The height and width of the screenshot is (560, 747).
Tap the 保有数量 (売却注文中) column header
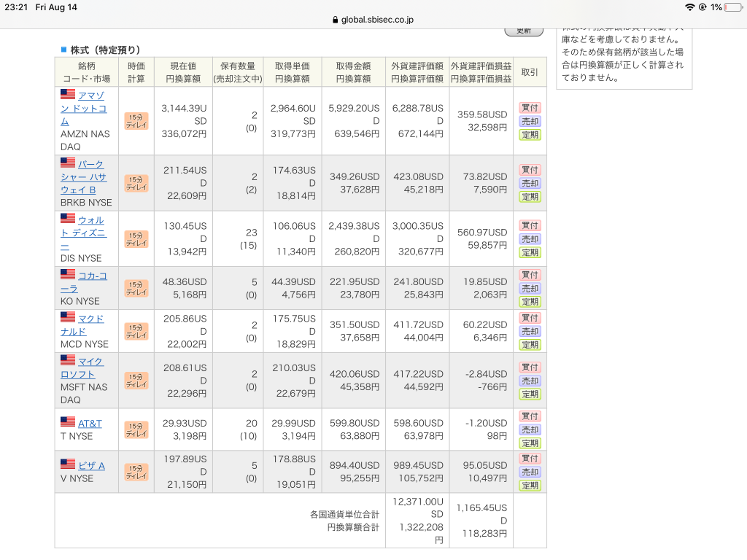tap(238, 72)
